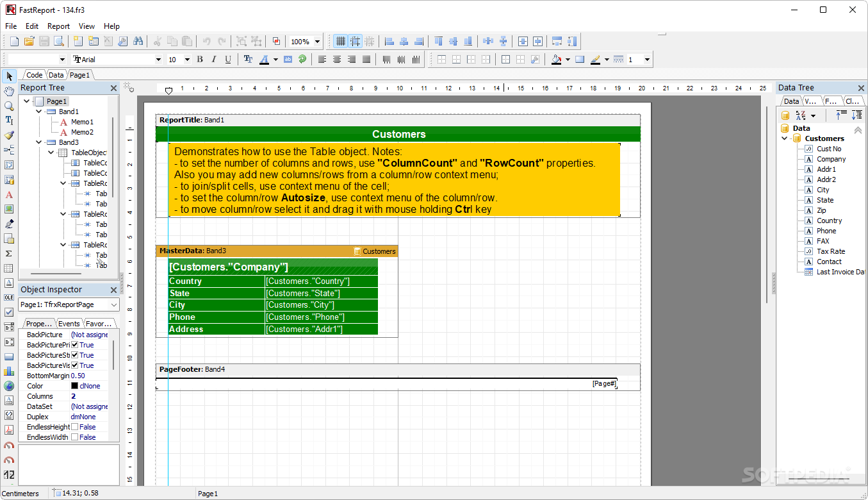Switch to the Code tab
The width and height of the screenshot is (868, 500).
(35, 75)
